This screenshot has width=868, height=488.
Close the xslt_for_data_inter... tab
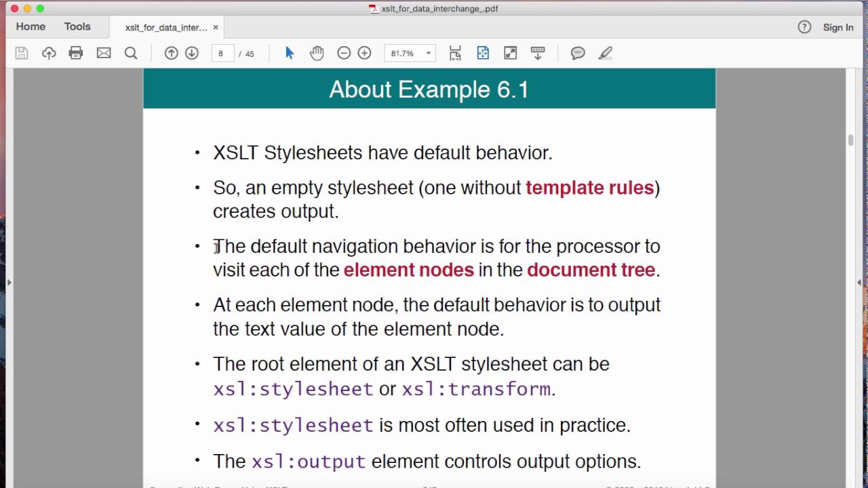[x=216, y=27]
